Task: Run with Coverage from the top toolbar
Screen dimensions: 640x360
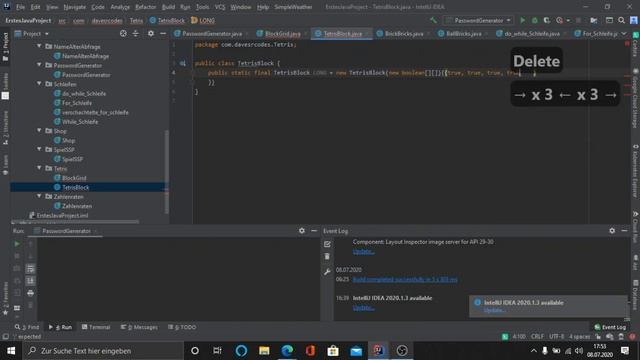Action: point(547,20)
